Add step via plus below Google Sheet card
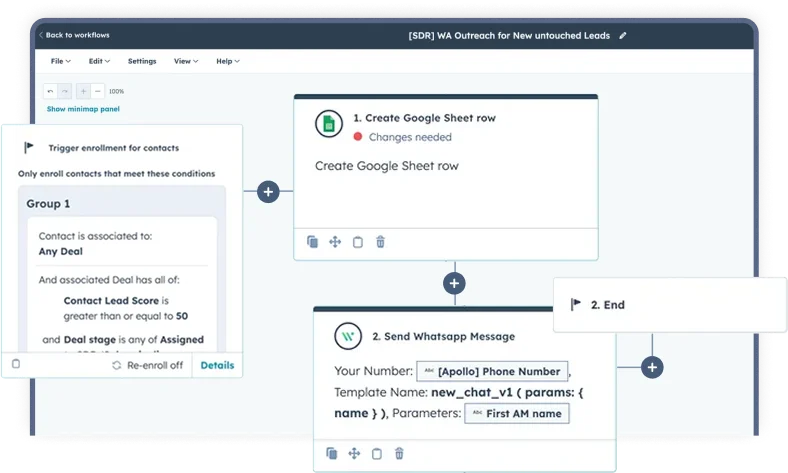This screenshot has width=788, height=473. click(x=455, y=283)
